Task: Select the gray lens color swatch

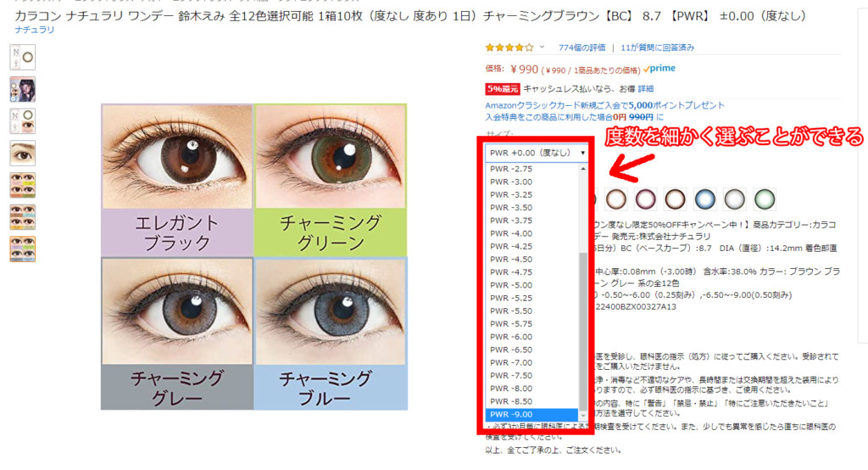Action: coord(735,199)
